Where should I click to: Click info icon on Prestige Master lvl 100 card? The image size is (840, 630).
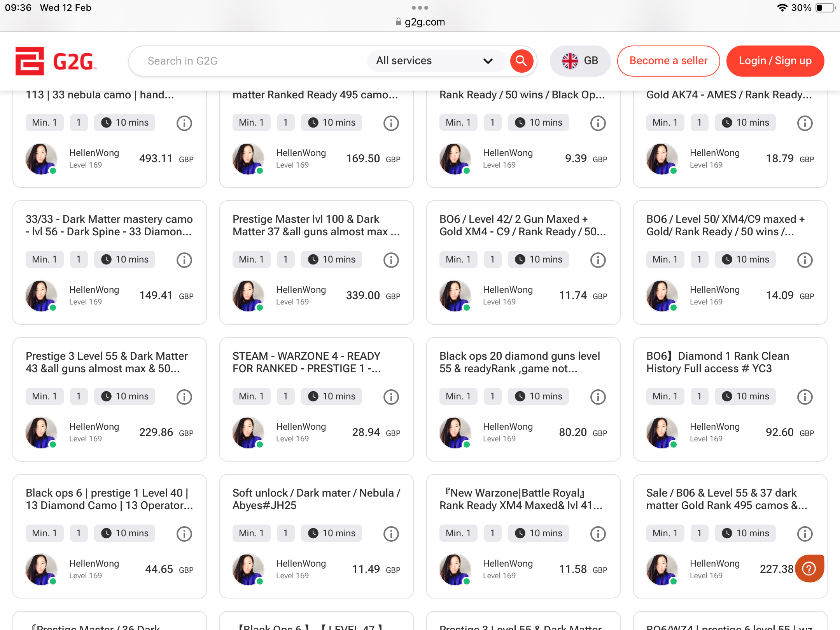click(391, 260)
